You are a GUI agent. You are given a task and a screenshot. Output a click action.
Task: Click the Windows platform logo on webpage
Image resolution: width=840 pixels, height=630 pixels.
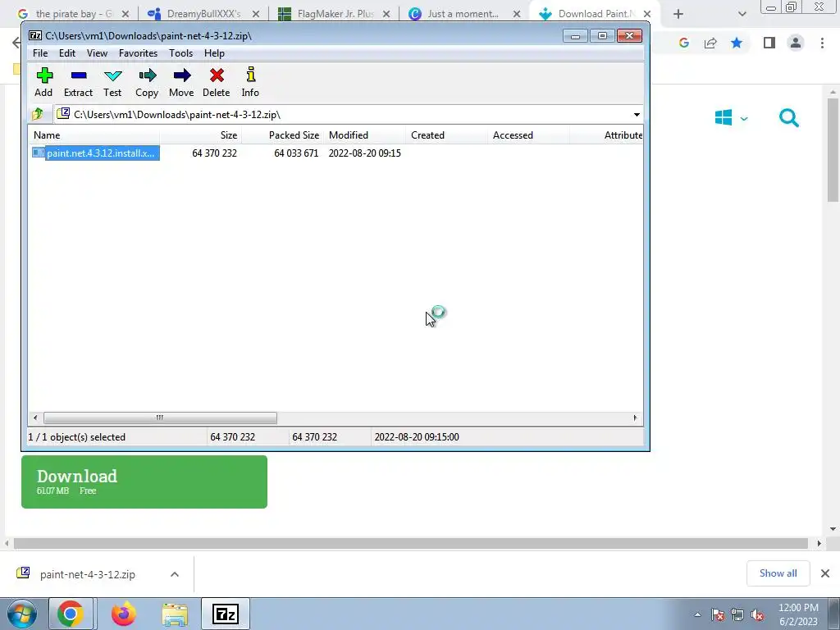click(x=724, y=118)
